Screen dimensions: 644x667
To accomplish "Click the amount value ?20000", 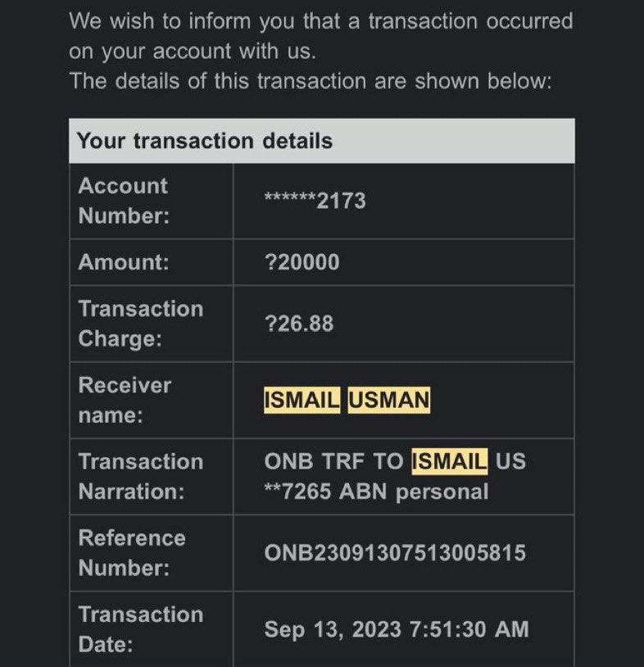I will point(302,262).
